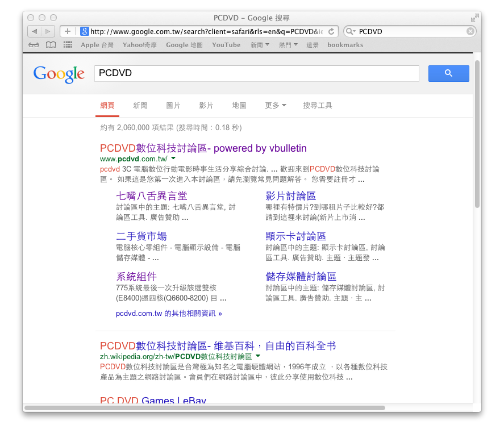Open the 影片討論區 sitelink
504x446 pixels.
[290, 195]
